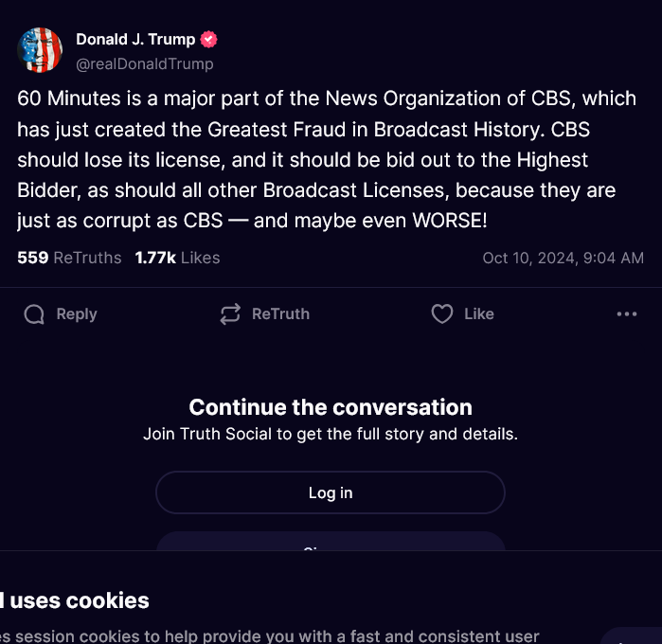Click the Reply text label
Image resolution: width=662 pixels, height=644 pixels.
(77, 314)
